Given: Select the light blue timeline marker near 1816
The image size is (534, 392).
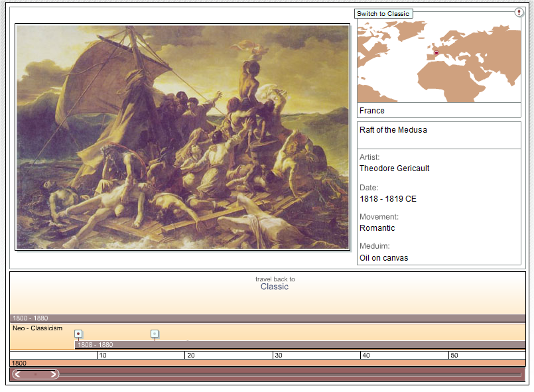Looking at the screenshot, I should 155,334.
